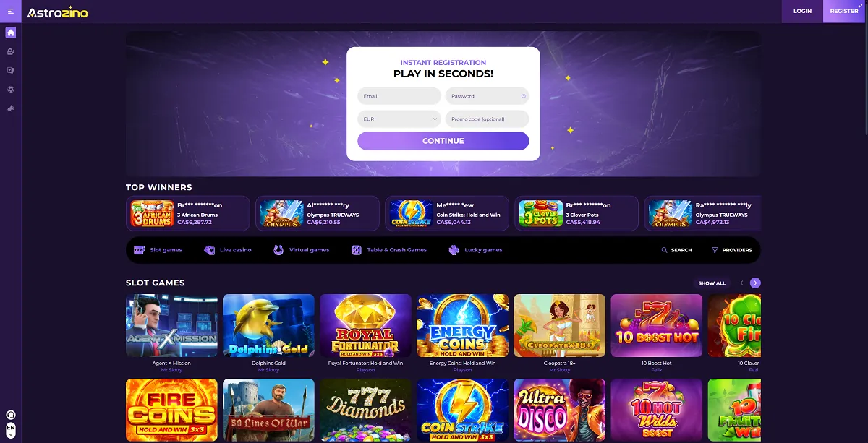The width and height of the screenshot is (868, 443).
Task: Open the EN language selector
Action: click(11, 431)
